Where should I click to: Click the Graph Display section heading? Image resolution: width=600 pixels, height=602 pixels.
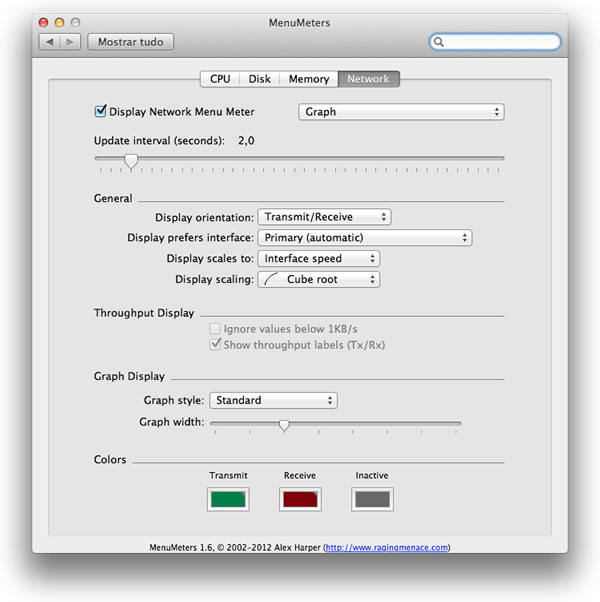(129, 376)
